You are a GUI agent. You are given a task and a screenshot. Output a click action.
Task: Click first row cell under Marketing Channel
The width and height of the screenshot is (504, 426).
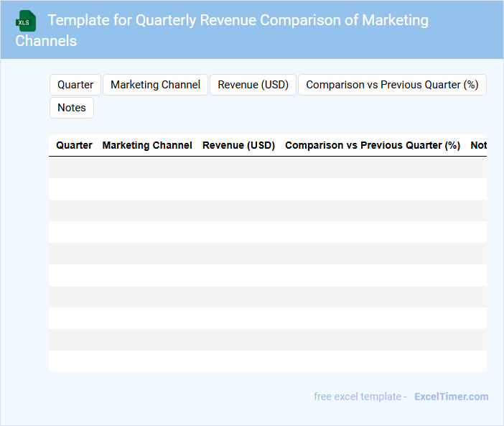[147, 167]
